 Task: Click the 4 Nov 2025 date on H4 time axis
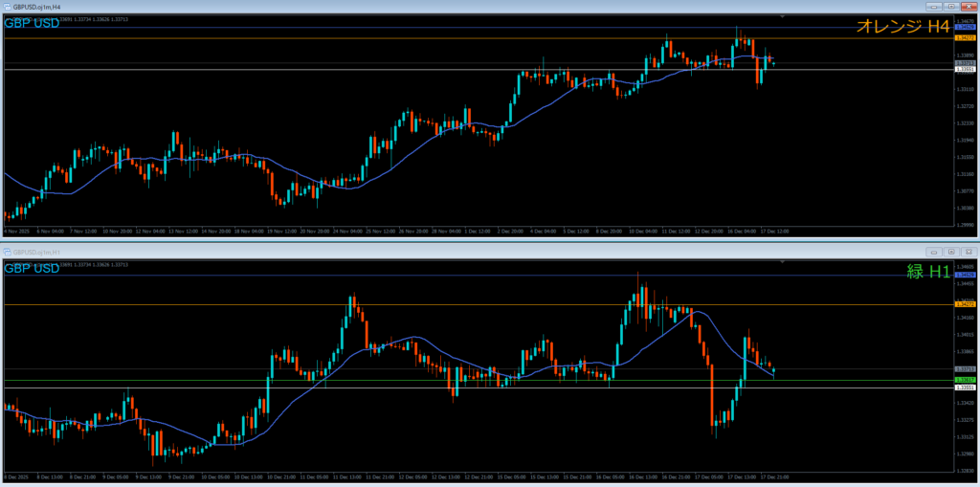click(x=16, y=232)
